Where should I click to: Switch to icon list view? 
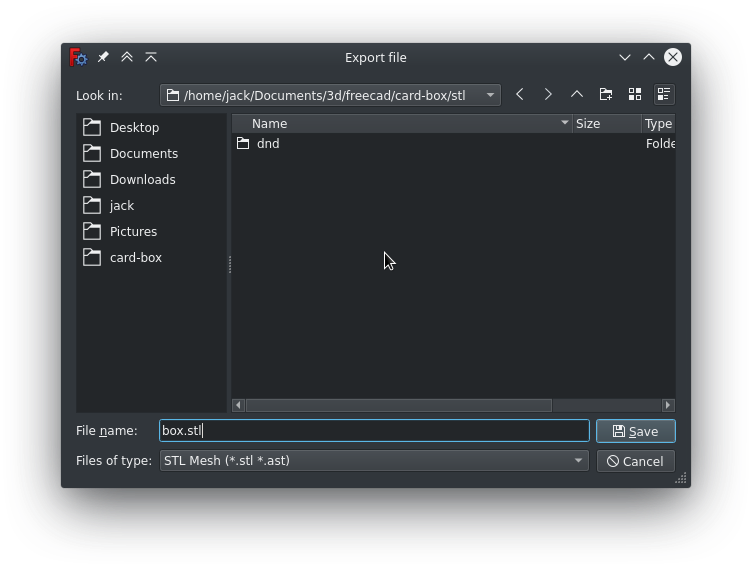[x=635, y=94]
